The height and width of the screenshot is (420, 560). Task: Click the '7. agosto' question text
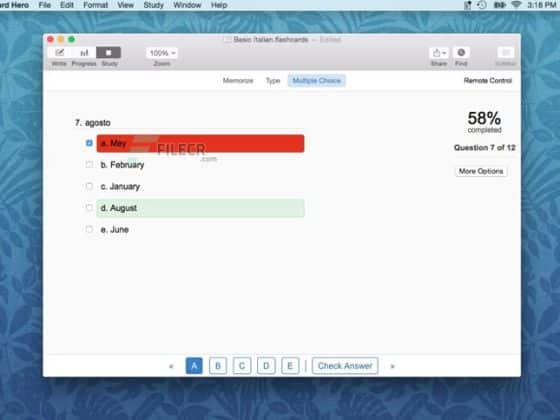point(92,123)
